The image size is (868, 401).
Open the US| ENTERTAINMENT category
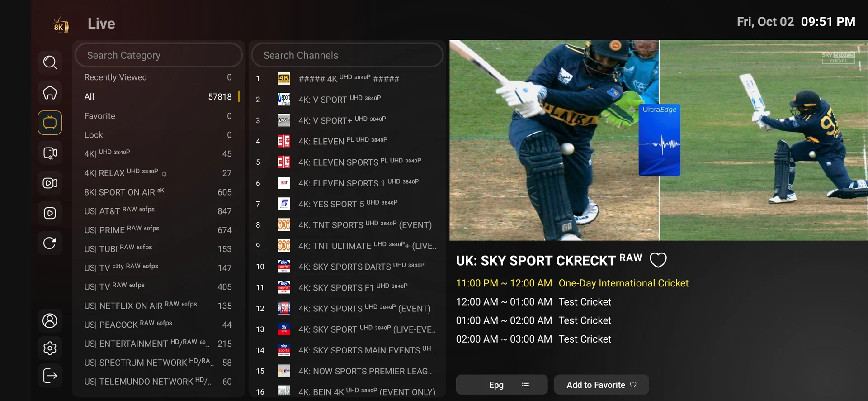[158, 344]
